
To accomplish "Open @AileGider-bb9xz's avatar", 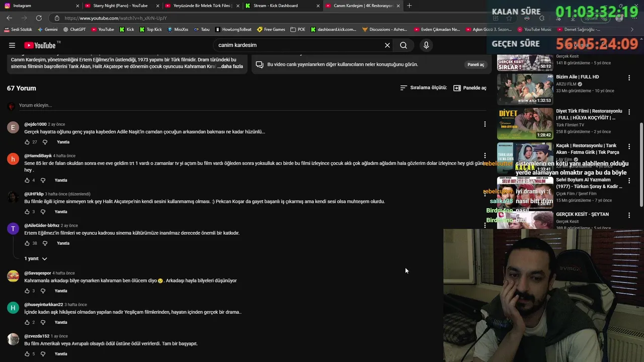I will pyautogui.click(x=13, y=229).
